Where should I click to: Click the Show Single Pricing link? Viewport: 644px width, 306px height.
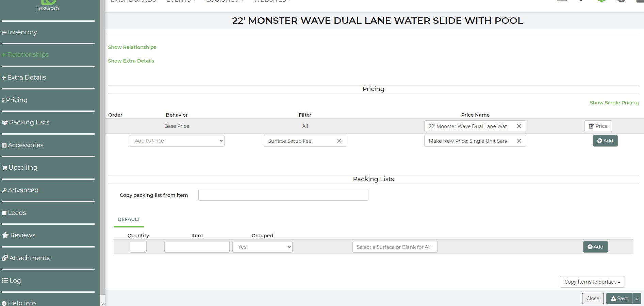click(x=614, y=103)
